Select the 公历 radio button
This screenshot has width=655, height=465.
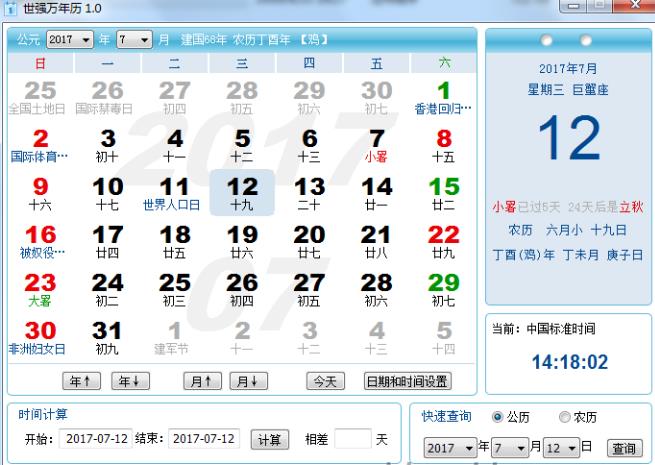(x=497, y=417)
